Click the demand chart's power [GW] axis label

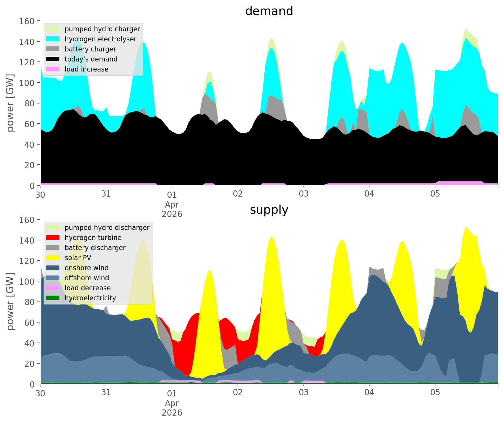pyautogui.click(x=10, y=103)
